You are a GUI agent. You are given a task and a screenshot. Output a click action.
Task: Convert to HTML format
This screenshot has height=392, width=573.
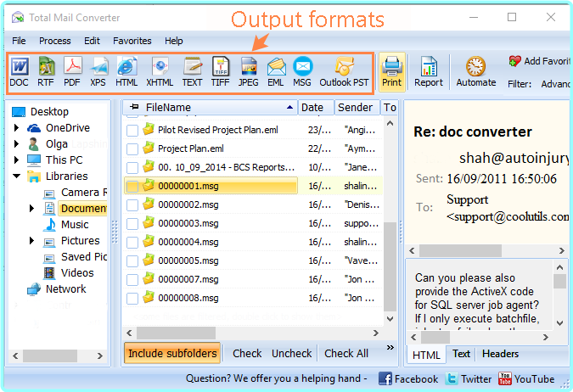point(126,72)
